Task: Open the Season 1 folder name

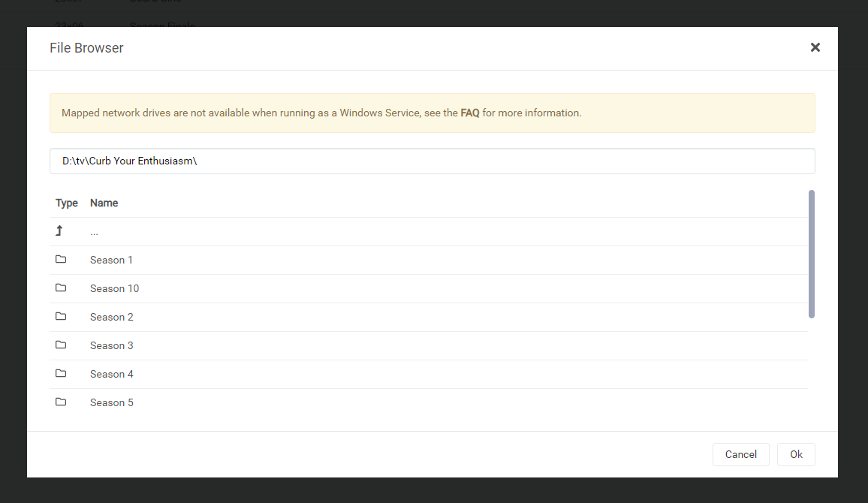Action: coord(111,260)
